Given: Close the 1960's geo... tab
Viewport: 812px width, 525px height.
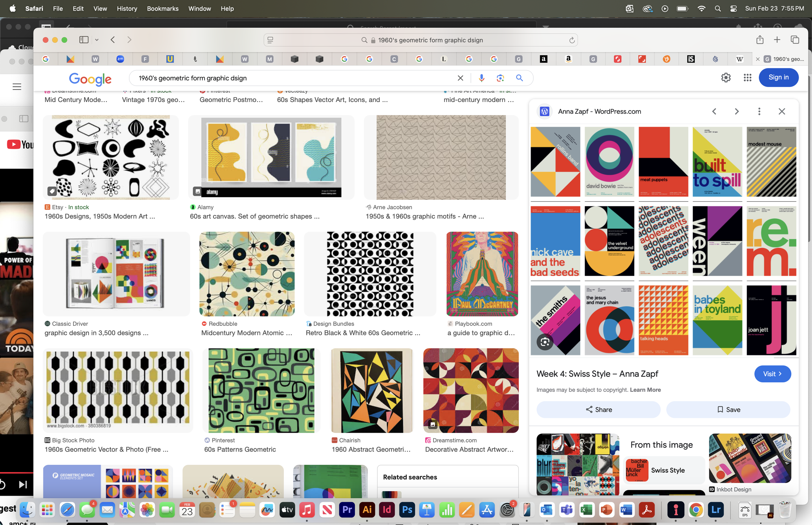Looking at the screenshot, I should point(757,59).
